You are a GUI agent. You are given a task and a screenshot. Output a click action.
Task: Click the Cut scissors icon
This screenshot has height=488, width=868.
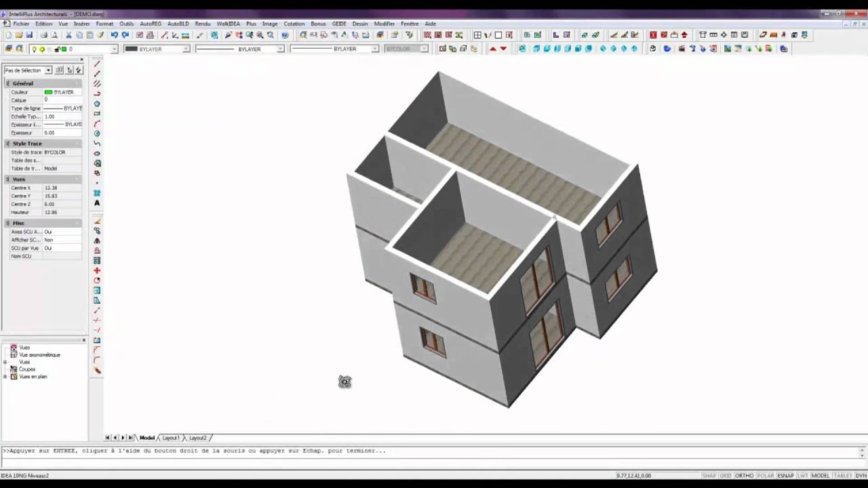coord(68,35)
